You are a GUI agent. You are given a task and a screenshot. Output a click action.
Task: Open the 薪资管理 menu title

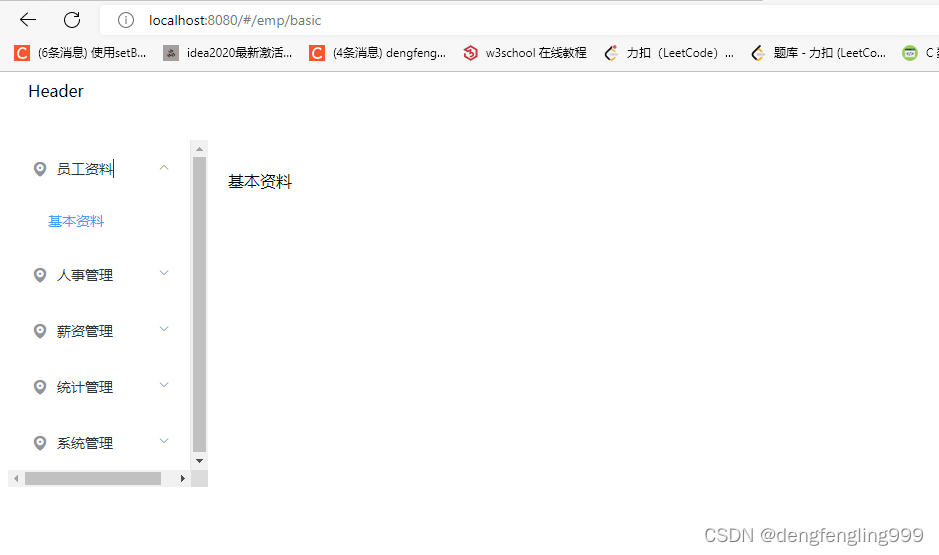tap(85, 331)
